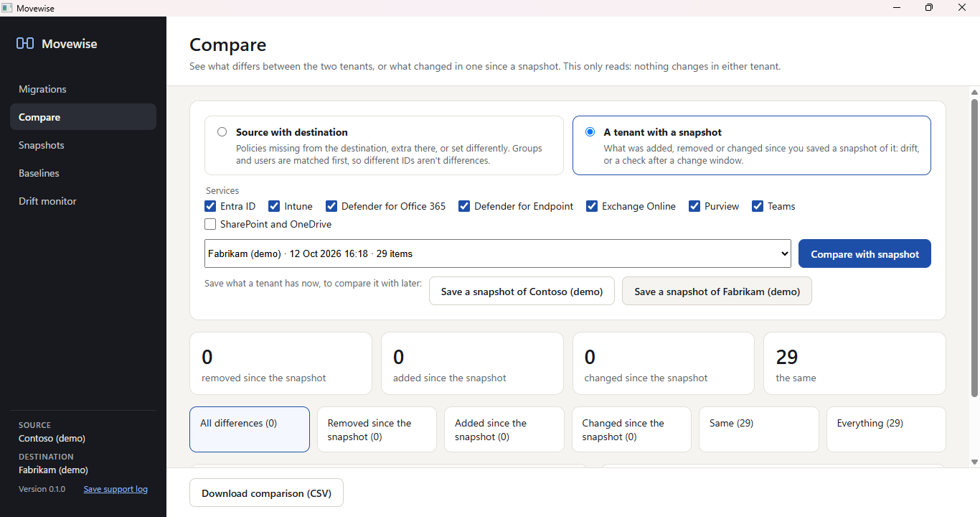Viewport: 980px width, 517px height.
Task: Click the Save support log link
Action: tap(116, 489)
